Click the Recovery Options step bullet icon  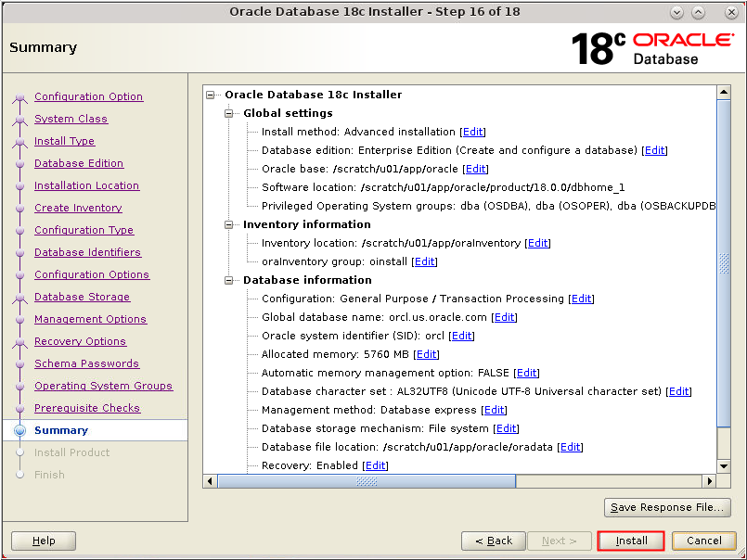tap(20, 342)
